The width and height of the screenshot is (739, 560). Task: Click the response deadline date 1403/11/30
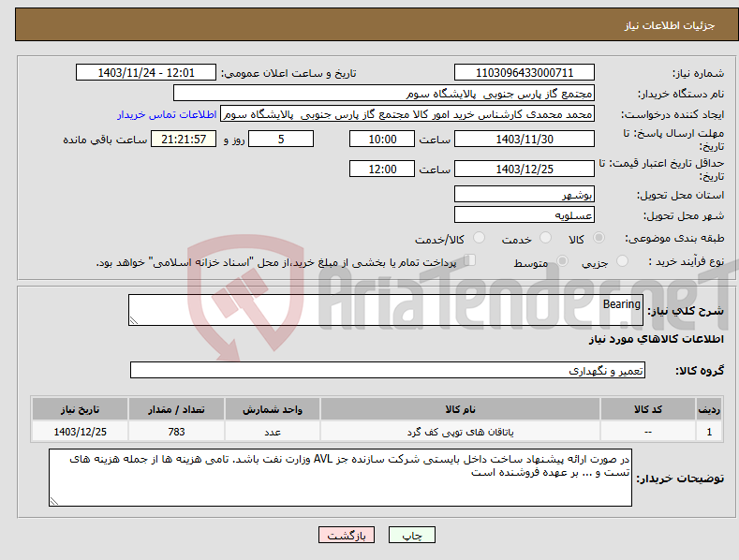(x=525, y=139)
